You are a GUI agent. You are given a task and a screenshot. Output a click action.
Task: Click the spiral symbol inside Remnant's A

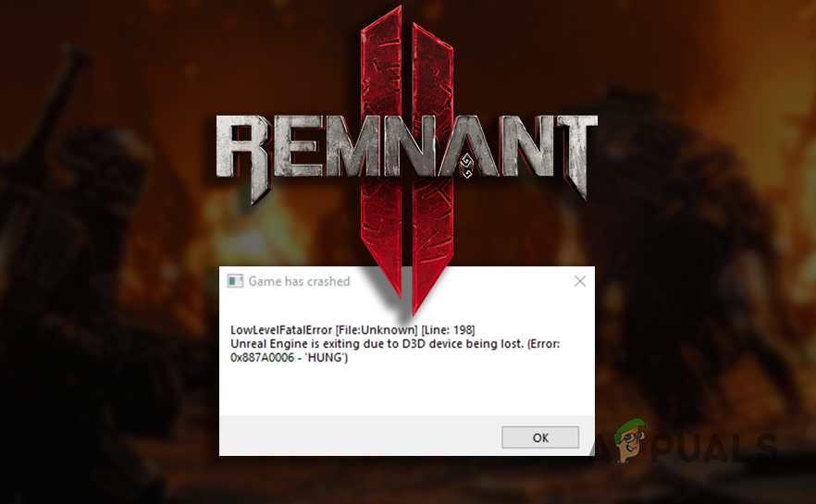[466, 166]
